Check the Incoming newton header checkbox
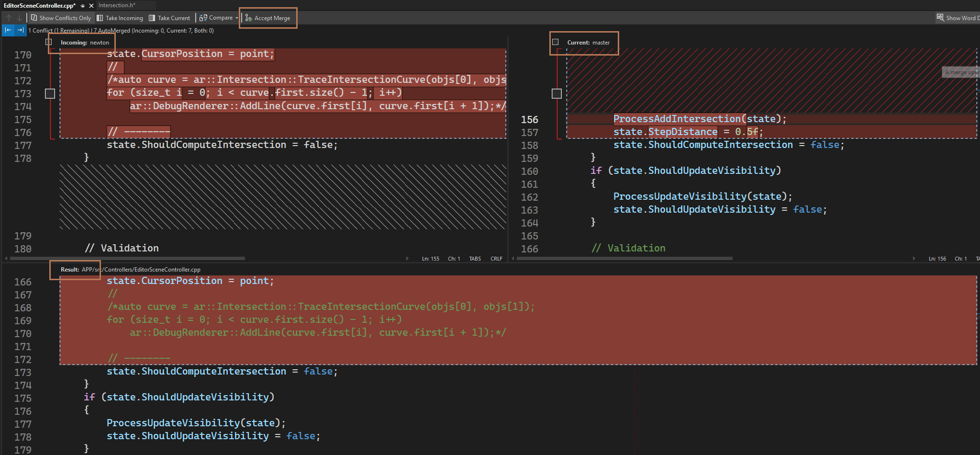This screenshot has height=455, width=980. [x=49, y=42]
